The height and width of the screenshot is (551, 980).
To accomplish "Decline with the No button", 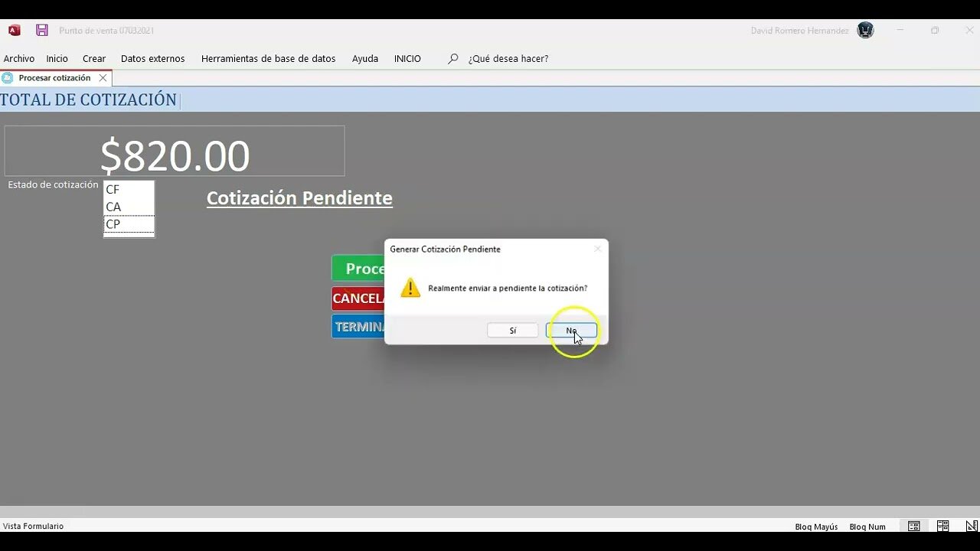I will pyautogui.click(x=571, y=331).
